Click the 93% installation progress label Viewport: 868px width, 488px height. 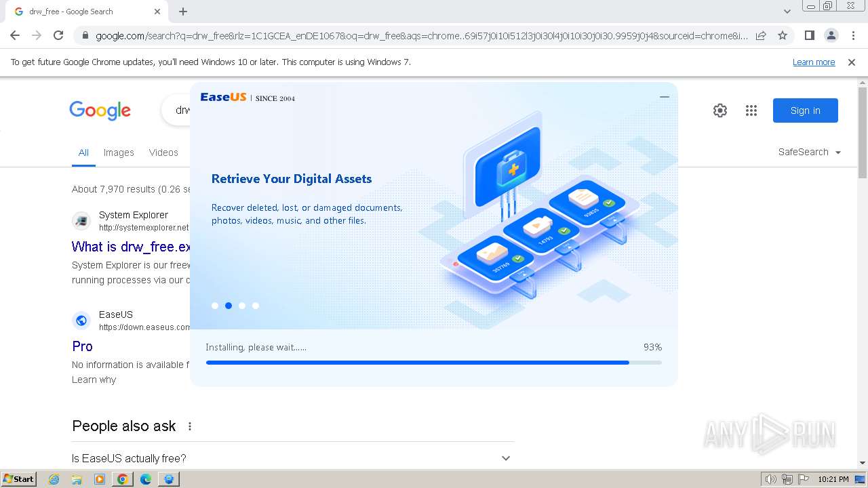point(652,347)
